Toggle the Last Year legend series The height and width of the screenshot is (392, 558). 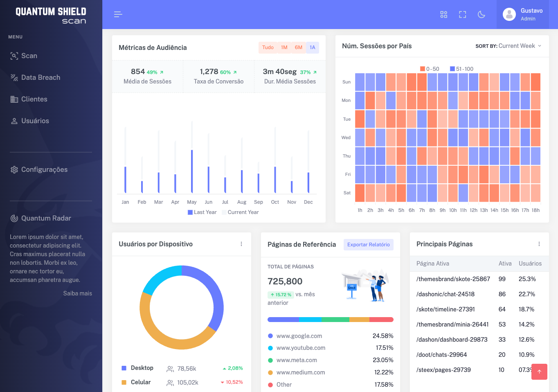tap(202, 212)
